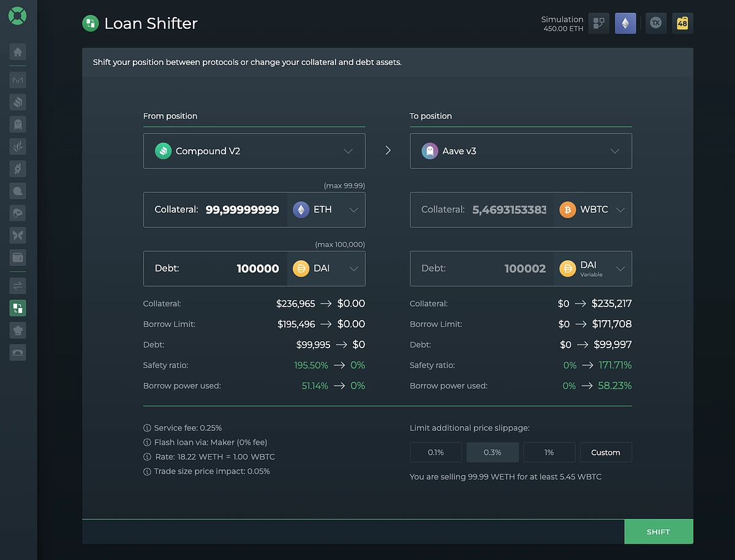Select the 0.3% slippage option
This screenshot has height=560, width=735.
(492, 452)
